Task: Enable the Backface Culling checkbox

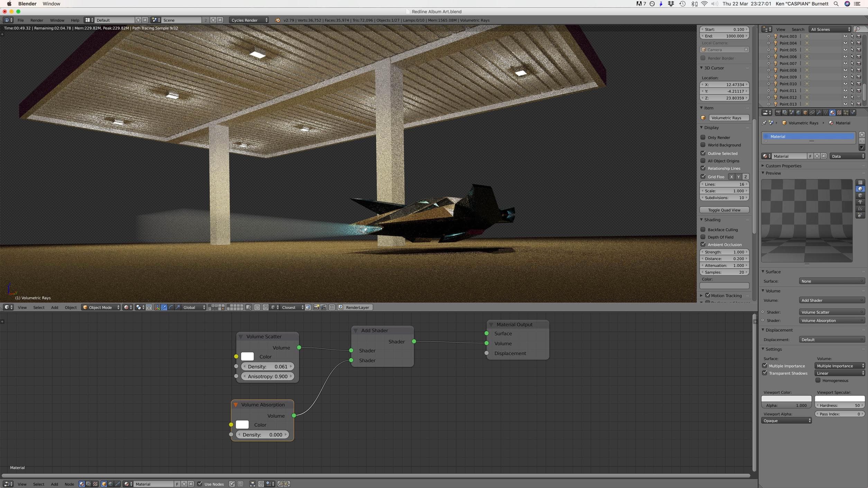Action: click(x=703, y=229)
